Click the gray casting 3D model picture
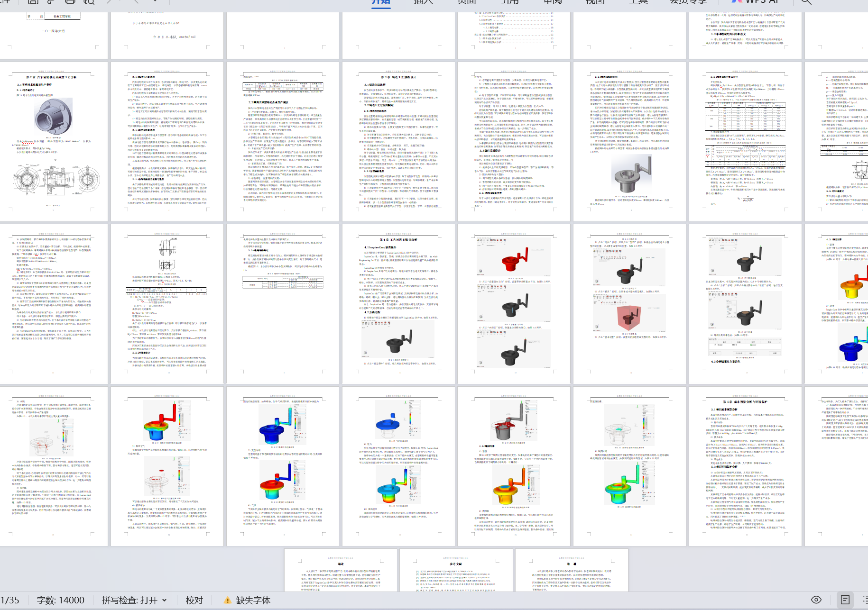Image resolution: width=868 pixels, height=610 pixels. 631,174
